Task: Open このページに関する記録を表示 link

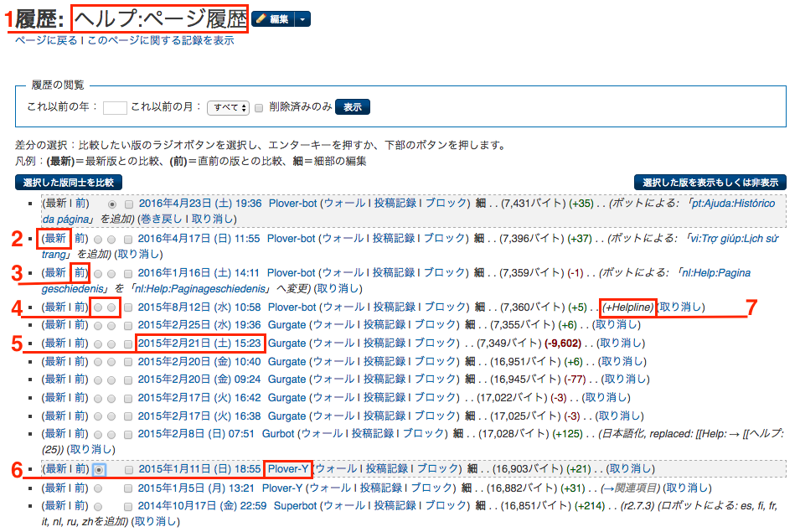Action: (161, 40)
